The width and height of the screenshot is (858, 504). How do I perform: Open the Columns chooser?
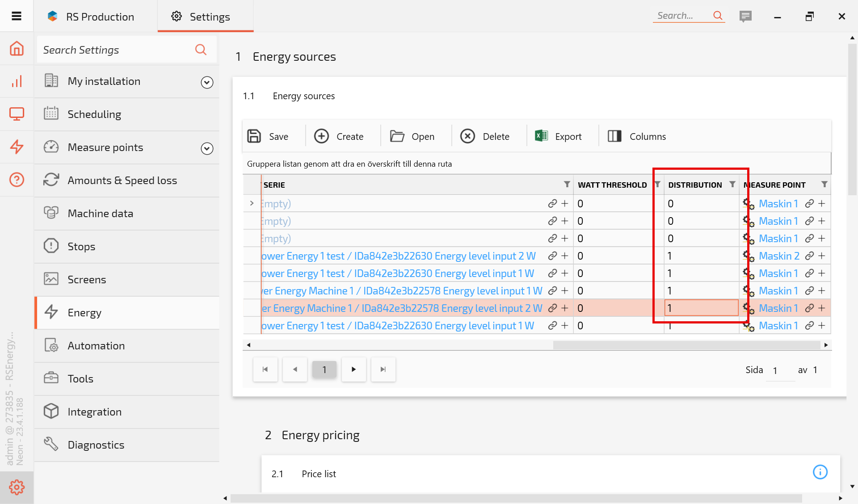pyautogui.click(x=637, y=136)
